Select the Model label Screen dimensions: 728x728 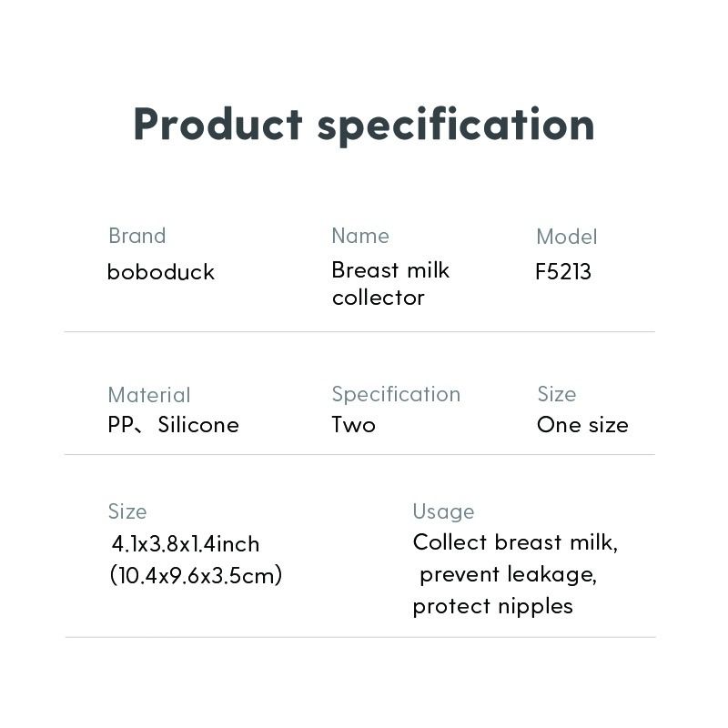click(566, 237)
